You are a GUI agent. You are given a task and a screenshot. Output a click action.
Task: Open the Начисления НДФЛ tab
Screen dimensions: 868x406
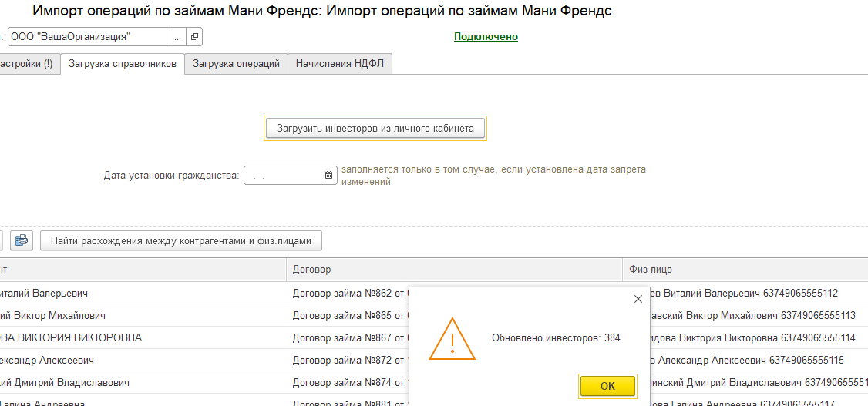(x=340, y=64)
